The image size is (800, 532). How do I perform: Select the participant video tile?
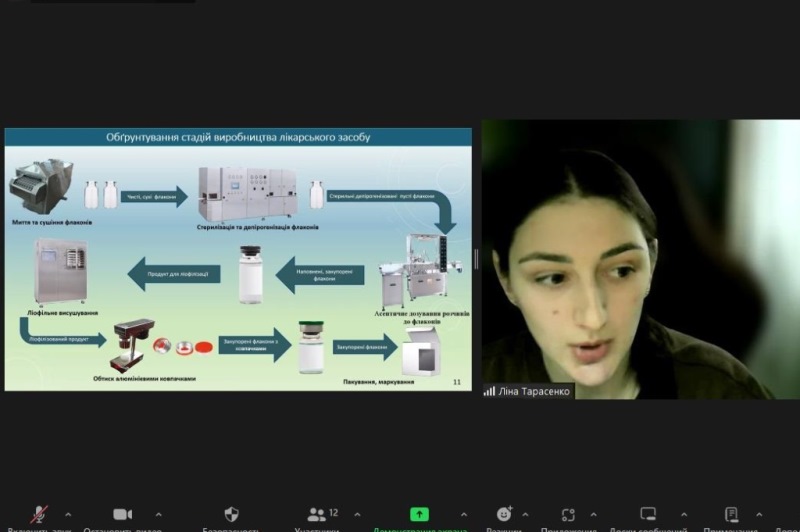coord(640,259)
